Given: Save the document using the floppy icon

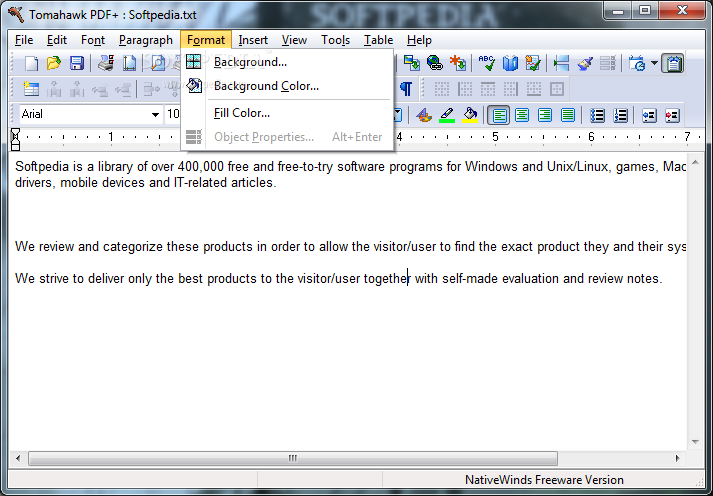Looking at the screenshot, I should [76, 63].
